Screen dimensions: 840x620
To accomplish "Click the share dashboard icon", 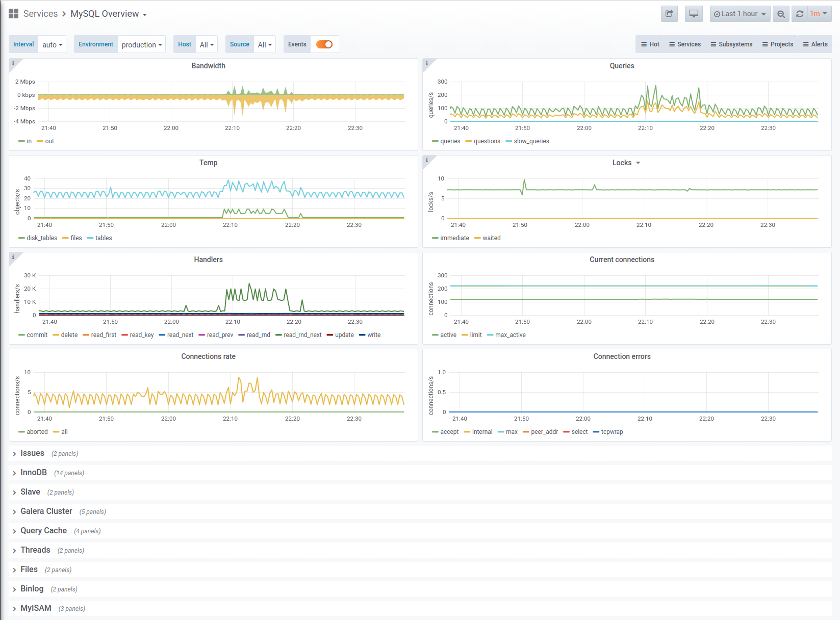I will click(669, 14).
